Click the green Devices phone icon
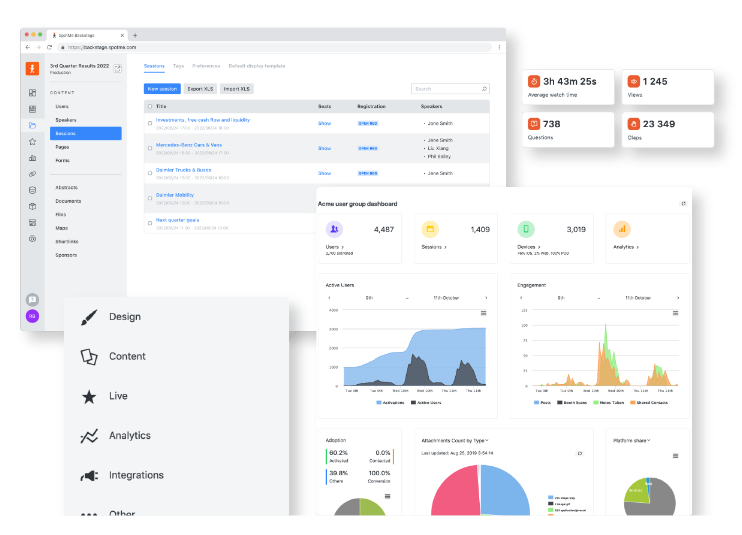The height and width of the screenshot is (535, 742). (526, 229)
